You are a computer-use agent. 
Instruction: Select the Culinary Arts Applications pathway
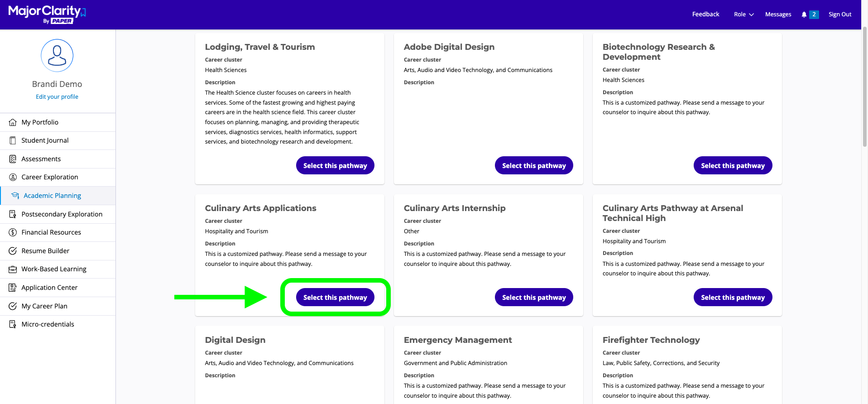point(335,298)
